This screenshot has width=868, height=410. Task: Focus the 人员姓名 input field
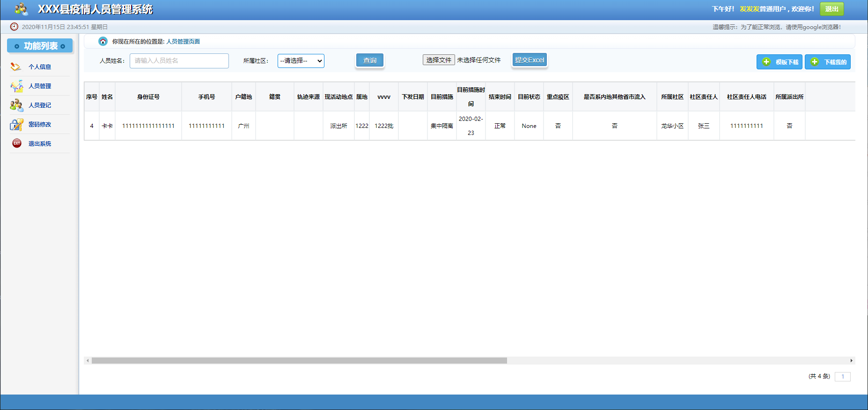(x=179, y=61)
